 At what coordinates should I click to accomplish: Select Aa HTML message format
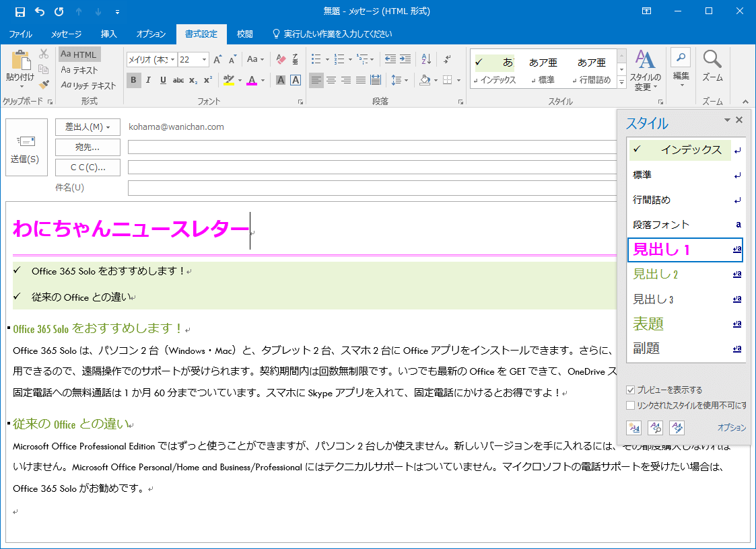pos(79,54)
